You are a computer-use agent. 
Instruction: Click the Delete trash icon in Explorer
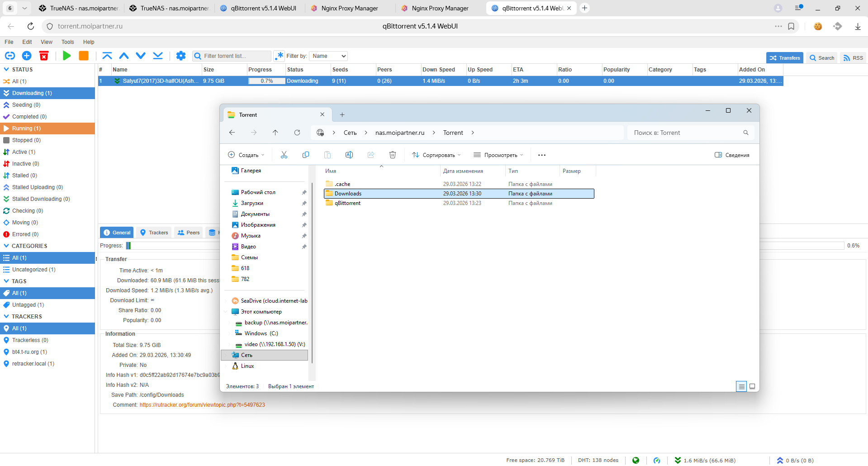coord(392,155)
